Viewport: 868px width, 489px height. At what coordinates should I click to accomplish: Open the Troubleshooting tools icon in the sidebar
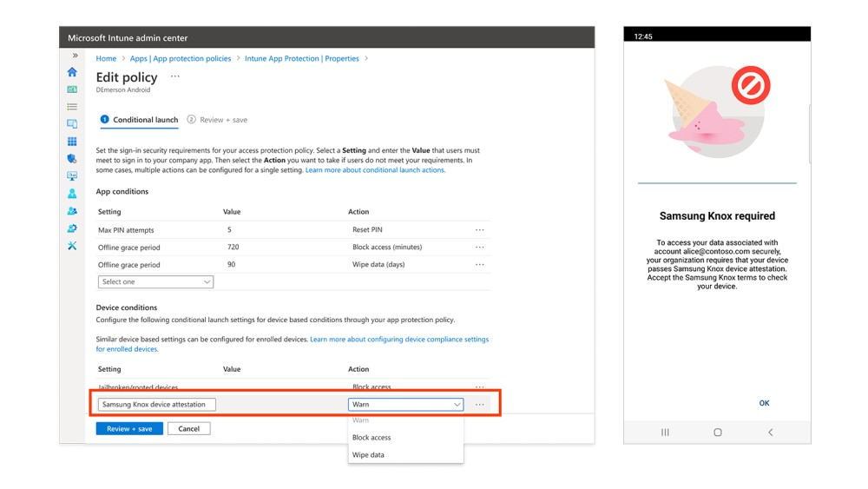click(x=72, y=246)
